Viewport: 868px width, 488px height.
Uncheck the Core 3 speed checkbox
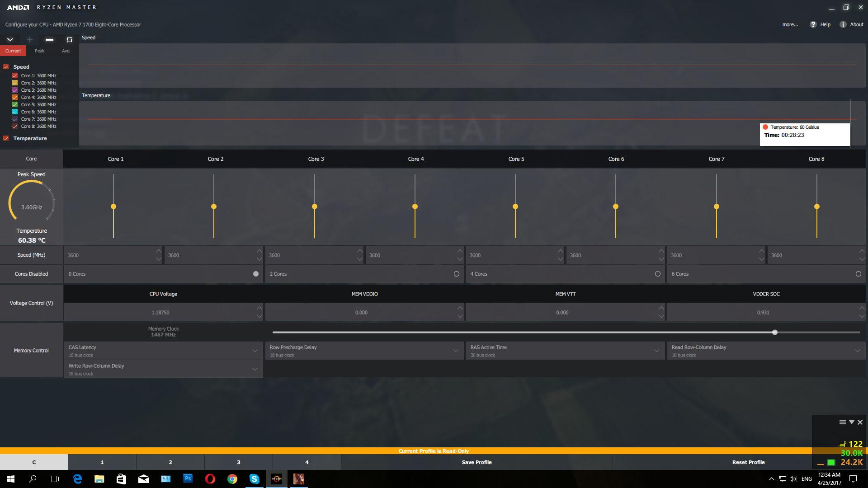coord(15,90)
